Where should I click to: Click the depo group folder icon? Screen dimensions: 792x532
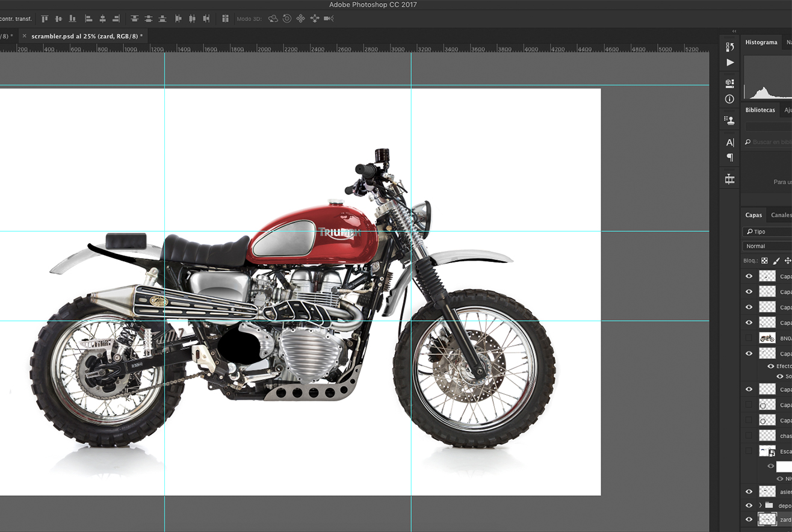(x=769, y=506)
